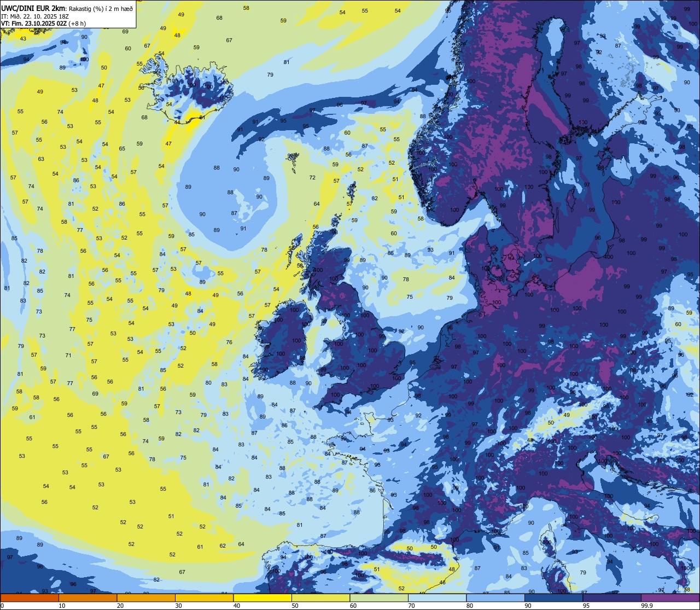Click the 'VT: Fim. 23.10.2025 02Z (+8 h)' line

(44, 24)
